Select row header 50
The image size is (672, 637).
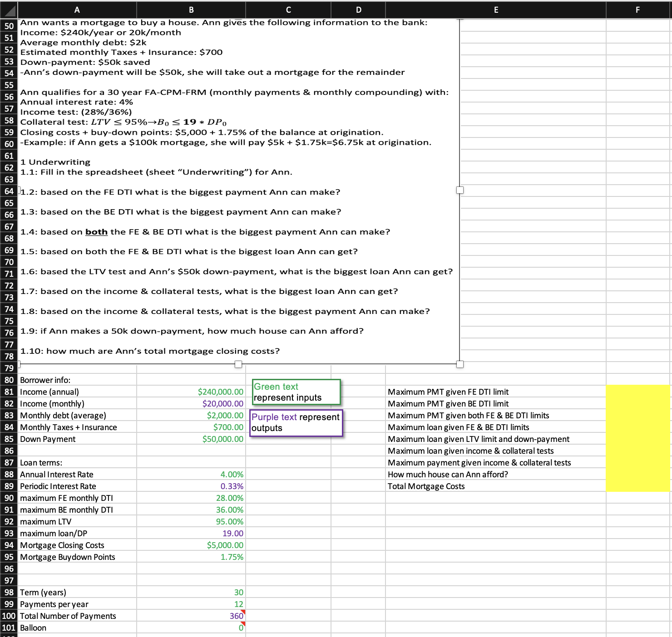click(x=9, y=26)
